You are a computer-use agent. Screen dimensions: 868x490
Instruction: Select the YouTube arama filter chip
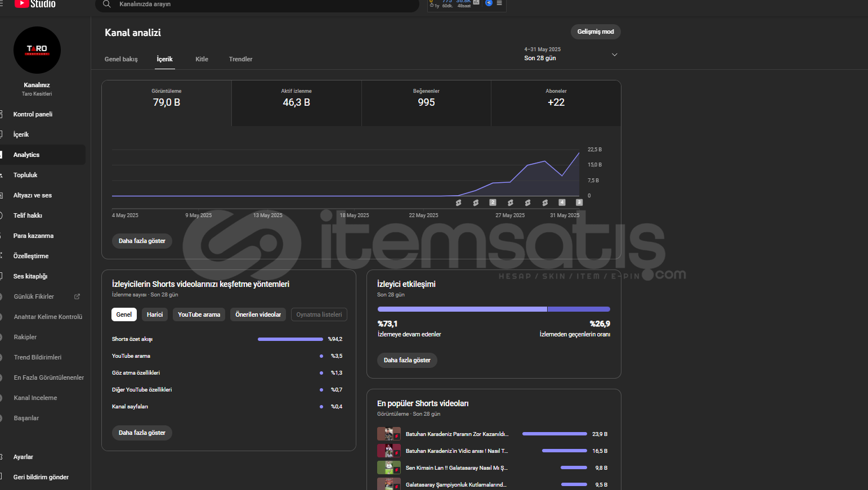click(199, 314)
